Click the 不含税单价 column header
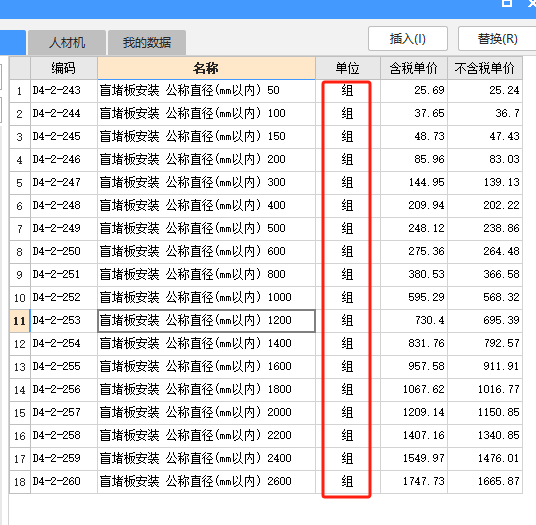The width and height of the screenshot is (536, 525). (485, 68)
